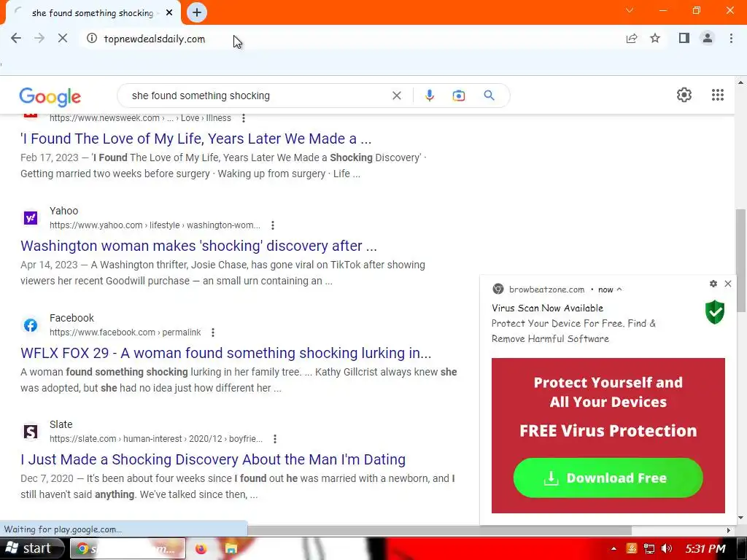Click the volume speaker tray icon

(x=667, y=549)
